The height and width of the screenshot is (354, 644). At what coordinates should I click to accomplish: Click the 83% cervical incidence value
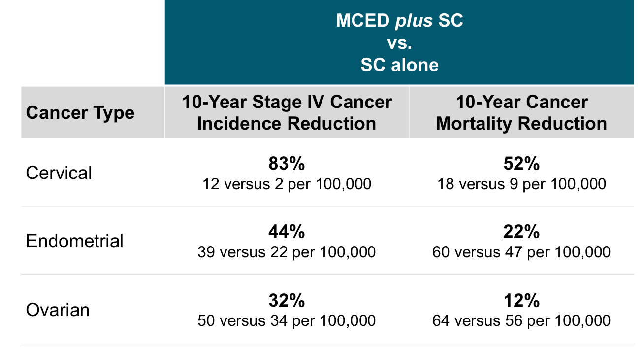[287, 164]
